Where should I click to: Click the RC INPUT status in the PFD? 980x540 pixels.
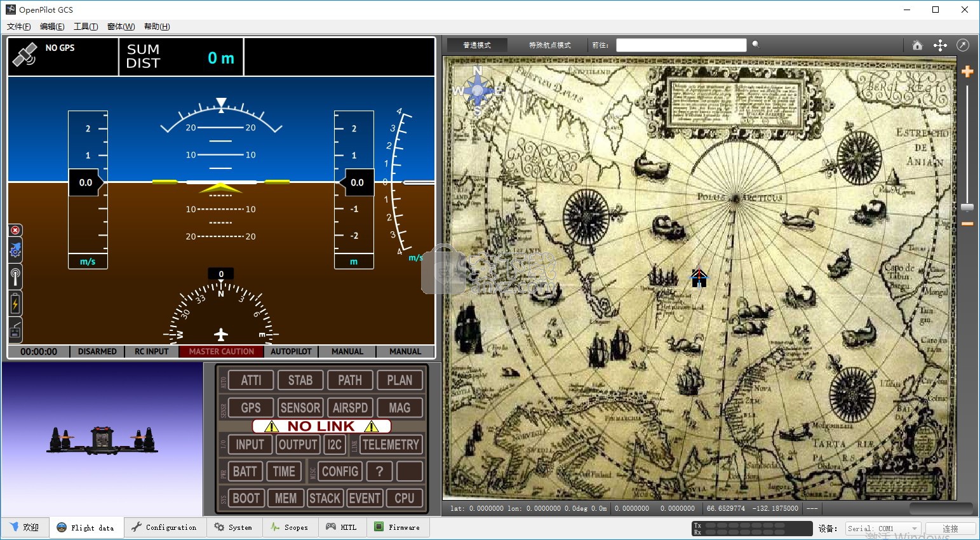coord(152,351)
